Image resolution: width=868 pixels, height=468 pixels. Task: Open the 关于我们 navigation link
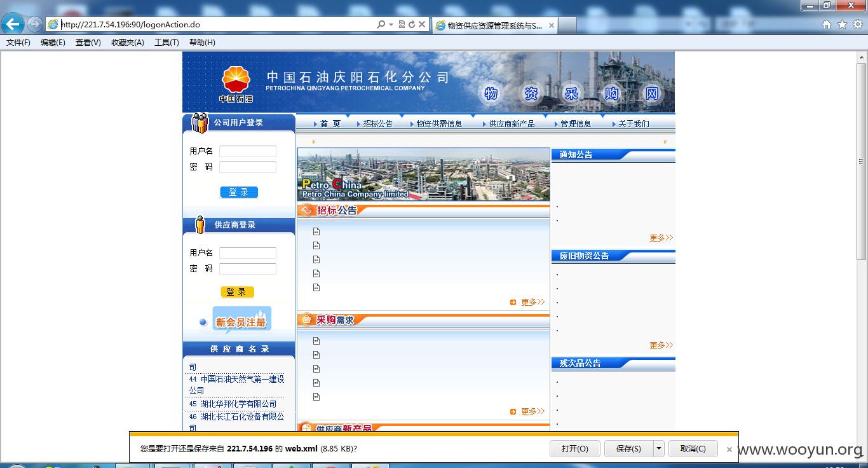coord(634,124)
